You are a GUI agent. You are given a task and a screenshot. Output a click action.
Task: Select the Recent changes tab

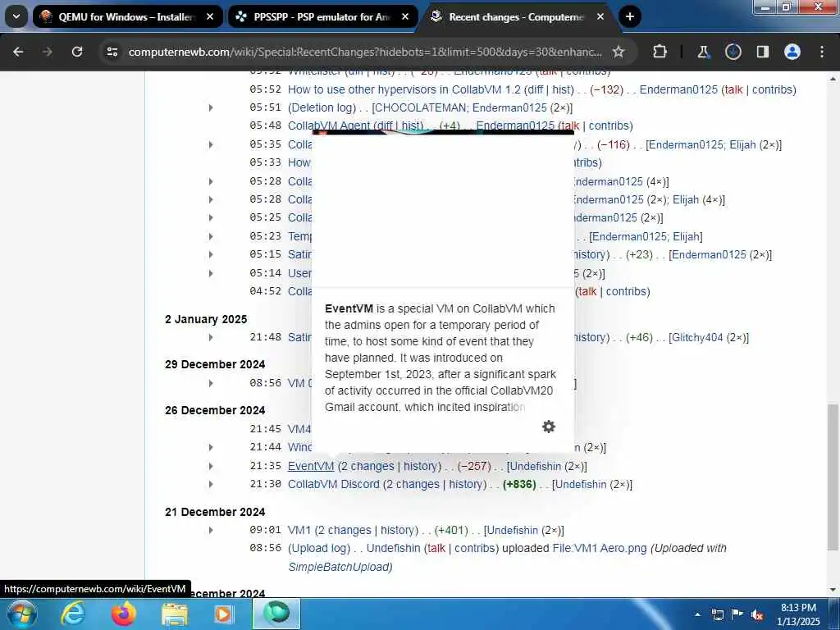pyautogui.click(x=518, y=16)
